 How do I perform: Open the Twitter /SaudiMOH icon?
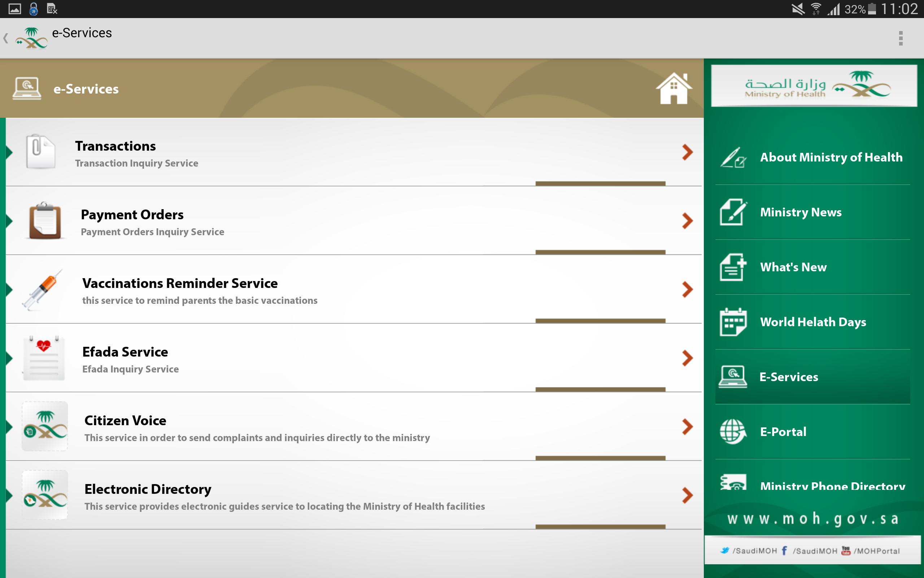pos(724,551)
